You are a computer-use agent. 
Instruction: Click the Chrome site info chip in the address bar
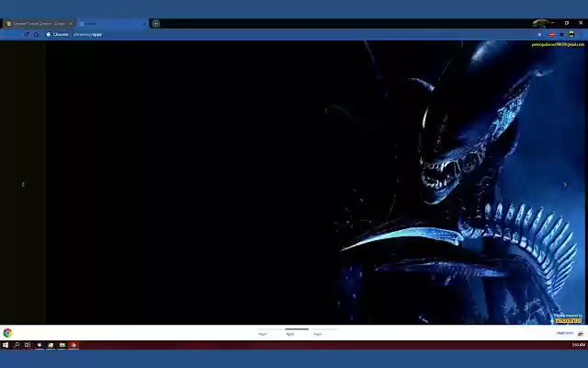coord(57,35)
